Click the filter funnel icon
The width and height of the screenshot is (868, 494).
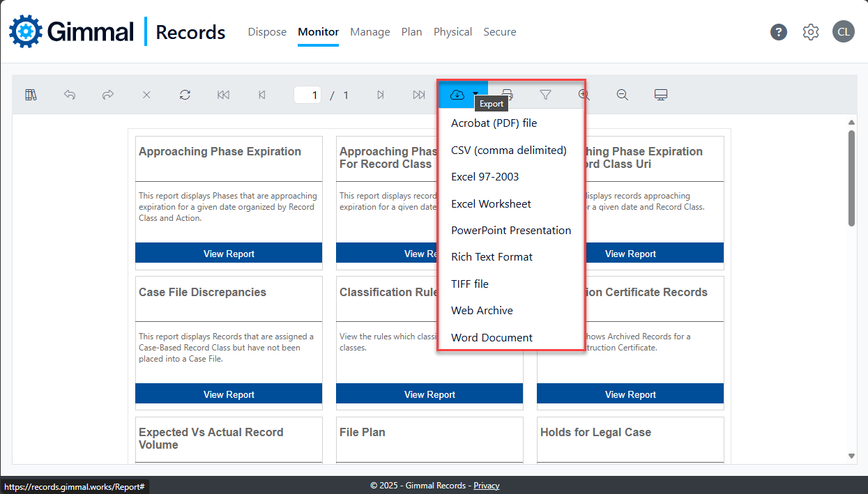pos(545,95)
